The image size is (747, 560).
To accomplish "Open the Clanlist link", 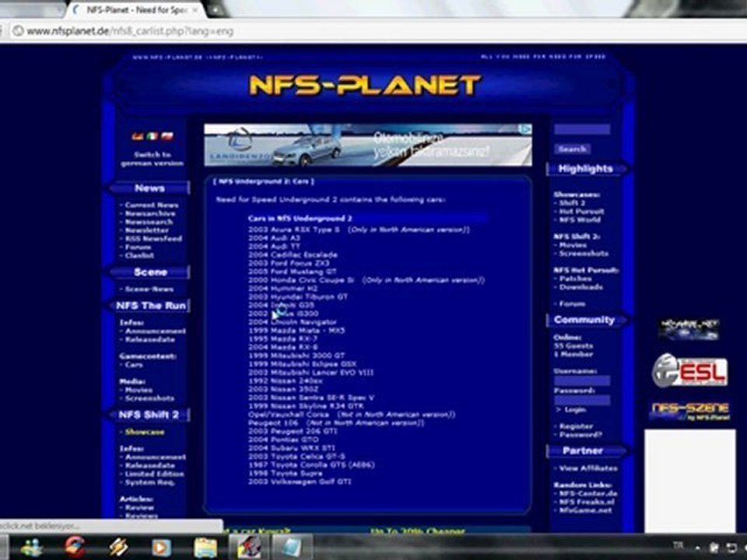I will pos(139,256).
